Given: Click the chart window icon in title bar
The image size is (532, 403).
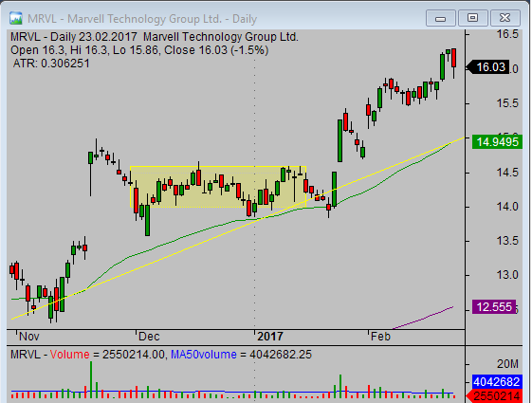Looking at the screenshot, I should [x=15, y=19].
